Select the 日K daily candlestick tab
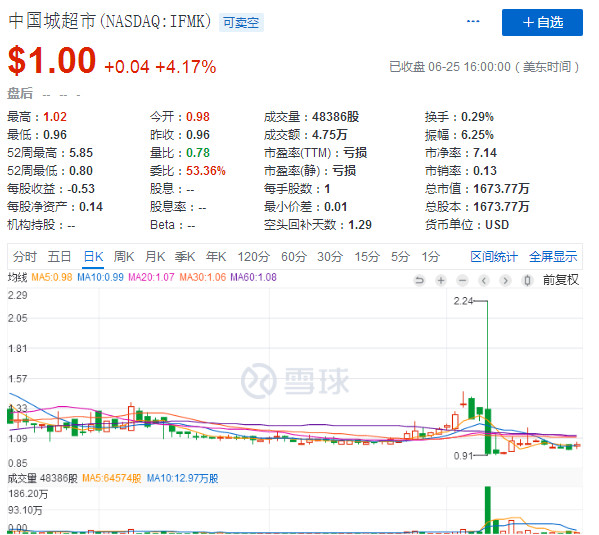The height and width of the screenshot is (535, 599). pyautogui.click(x=93, y=256)
